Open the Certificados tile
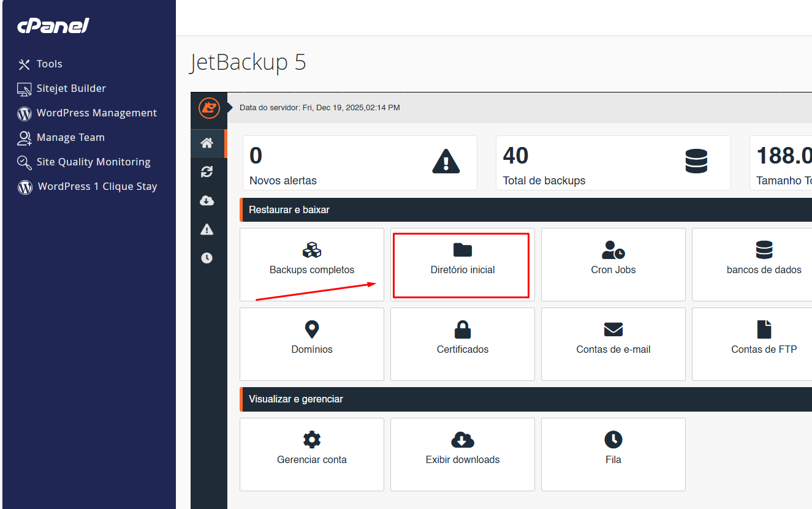Viewport: 812px width, 509px height. (461, 344)
